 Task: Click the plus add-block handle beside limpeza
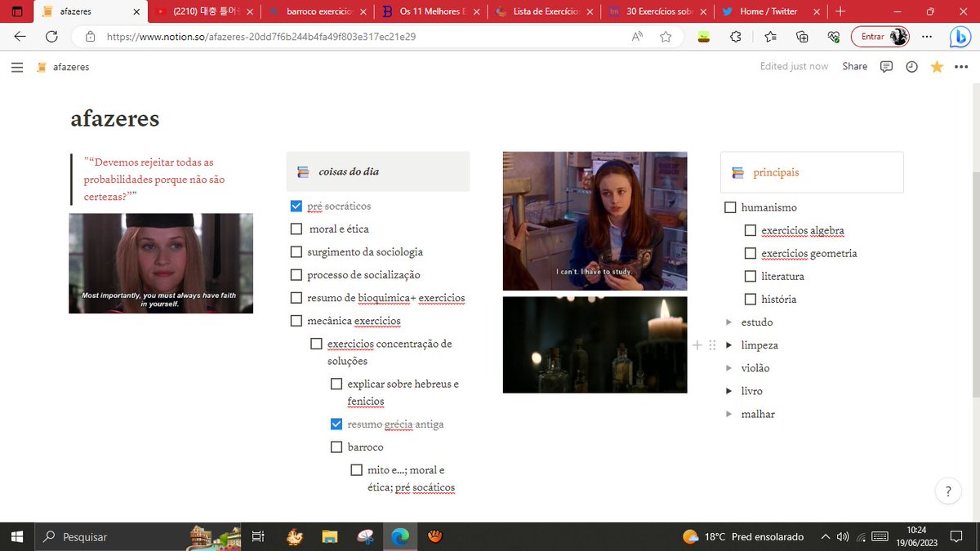coord(697,345)
